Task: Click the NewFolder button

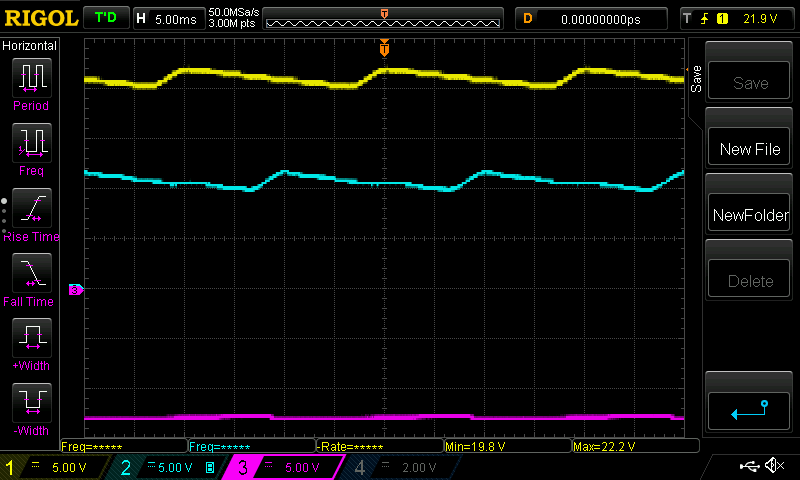Action: point(750,215)
